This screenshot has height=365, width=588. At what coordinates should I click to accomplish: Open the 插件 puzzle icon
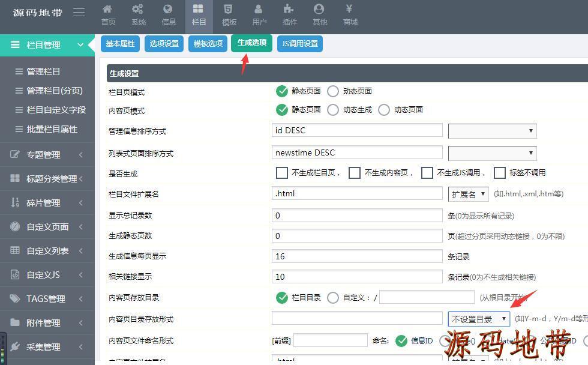289,8
